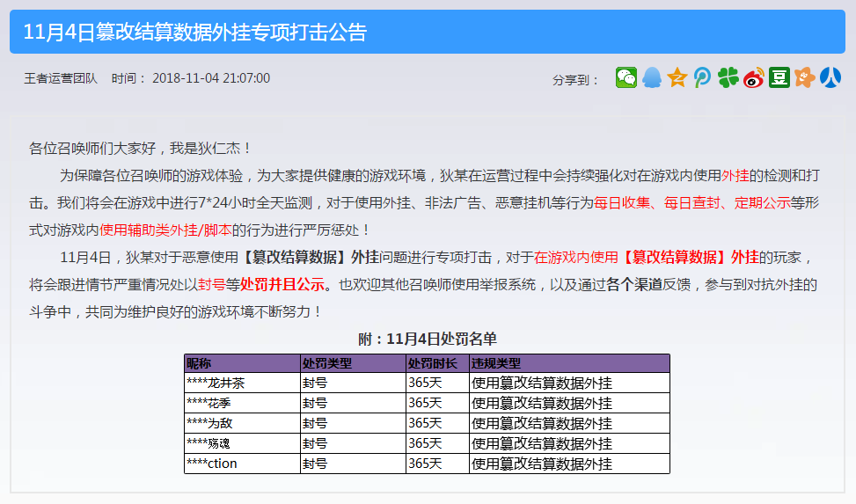Select nickname cell ****花季

(x=243, y=403)
